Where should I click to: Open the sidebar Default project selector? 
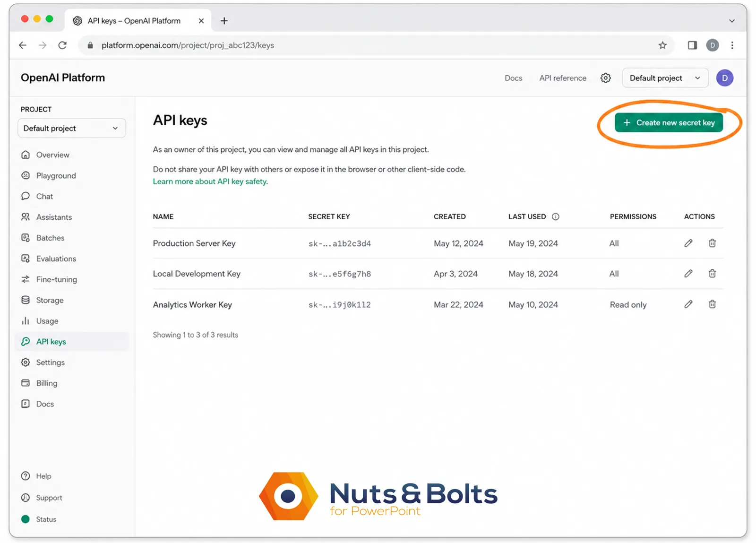pyautogui.click(x=71, y=129)
